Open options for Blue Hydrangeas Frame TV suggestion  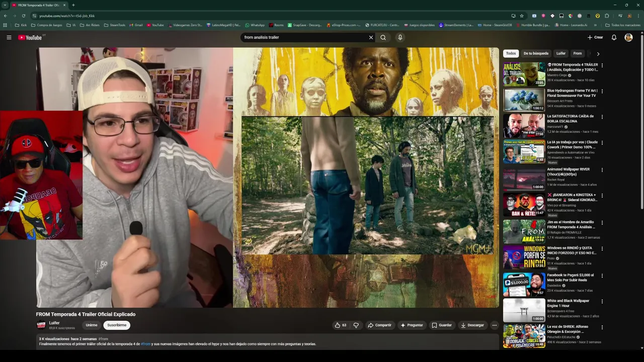(602, 91)
